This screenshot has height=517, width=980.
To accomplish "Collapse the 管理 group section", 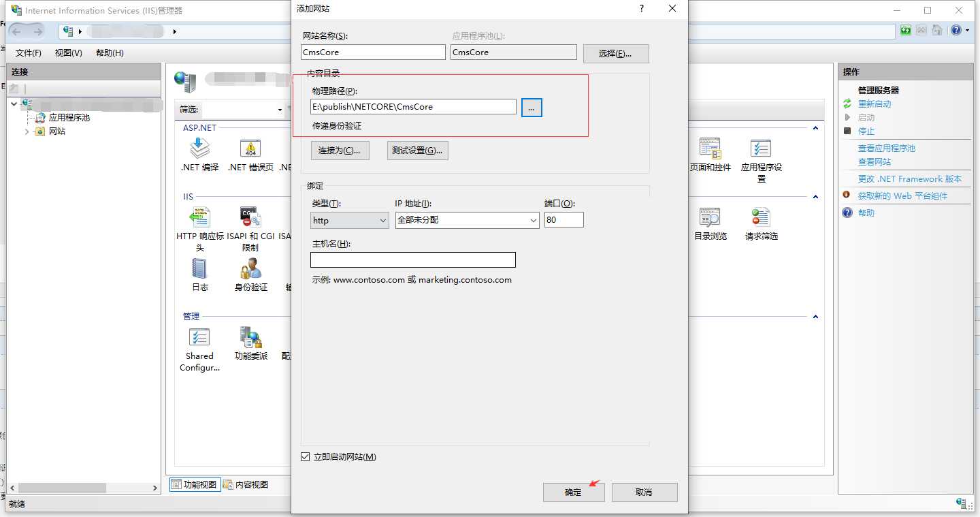I will tap(815, 317).
